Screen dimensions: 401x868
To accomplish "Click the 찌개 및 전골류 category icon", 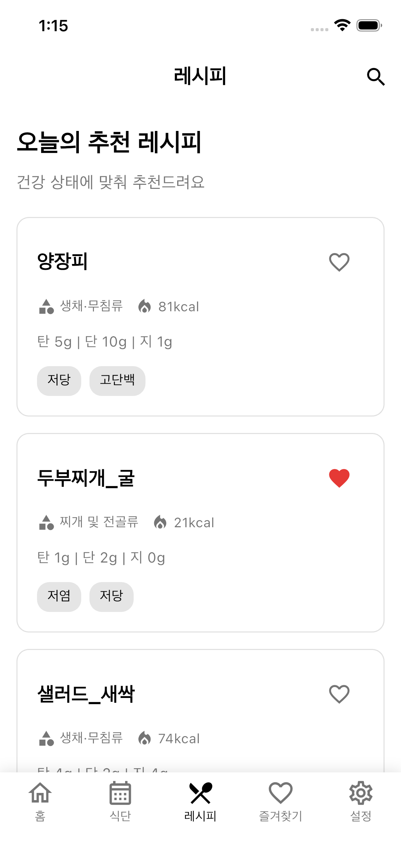I will click(46, 522).
